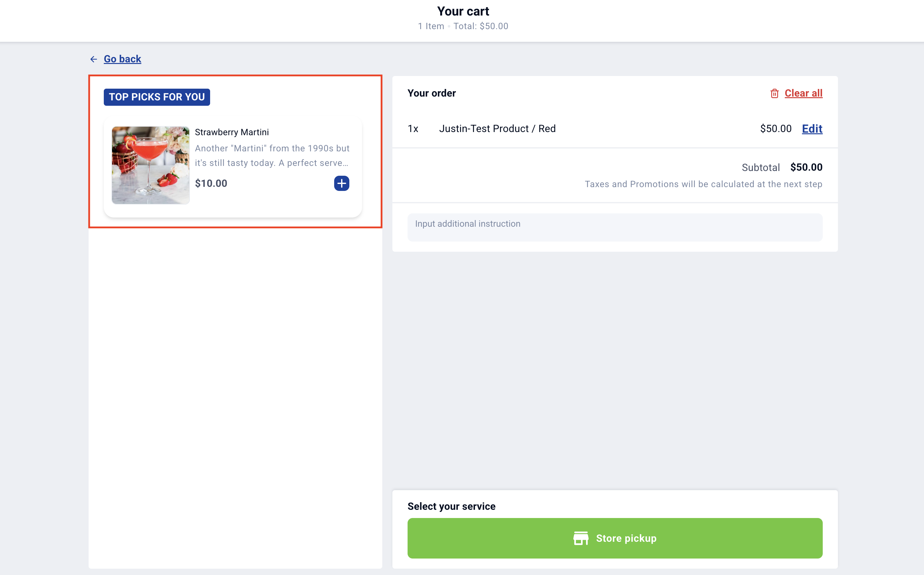The image size is (924, 575).
Task: Click the red trash can icon
Action: pyautogui.click(x=774, y=93)
